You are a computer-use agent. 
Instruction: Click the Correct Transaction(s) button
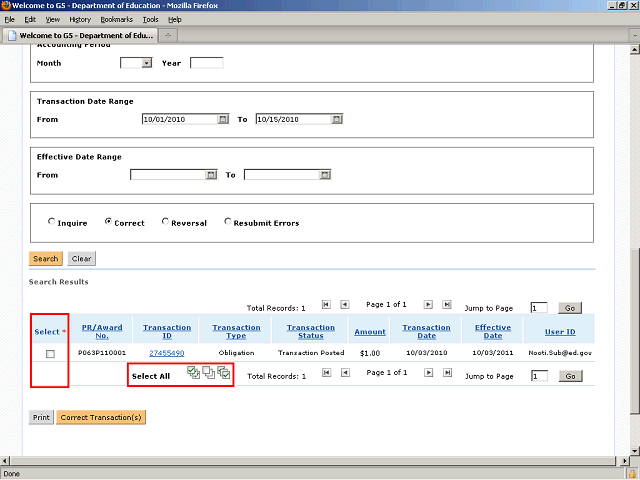[x=101, y=417]
